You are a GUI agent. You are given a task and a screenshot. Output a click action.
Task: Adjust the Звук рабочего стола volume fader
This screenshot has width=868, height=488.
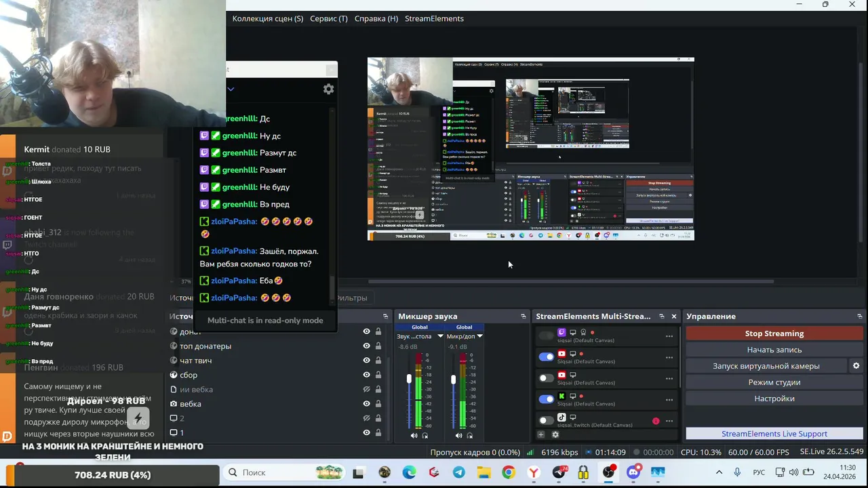pos(409,379)
